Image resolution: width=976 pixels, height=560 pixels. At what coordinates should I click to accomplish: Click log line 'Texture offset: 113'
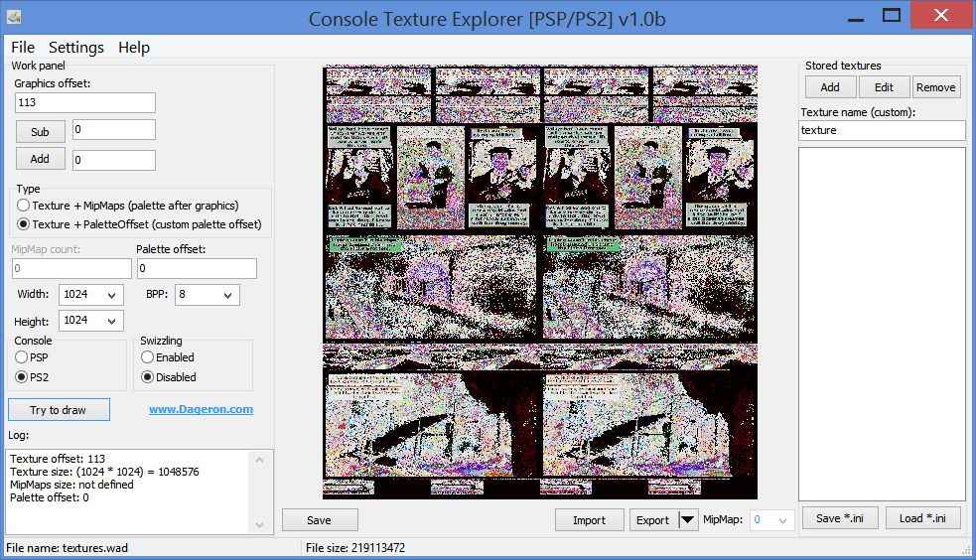[58, 459]
